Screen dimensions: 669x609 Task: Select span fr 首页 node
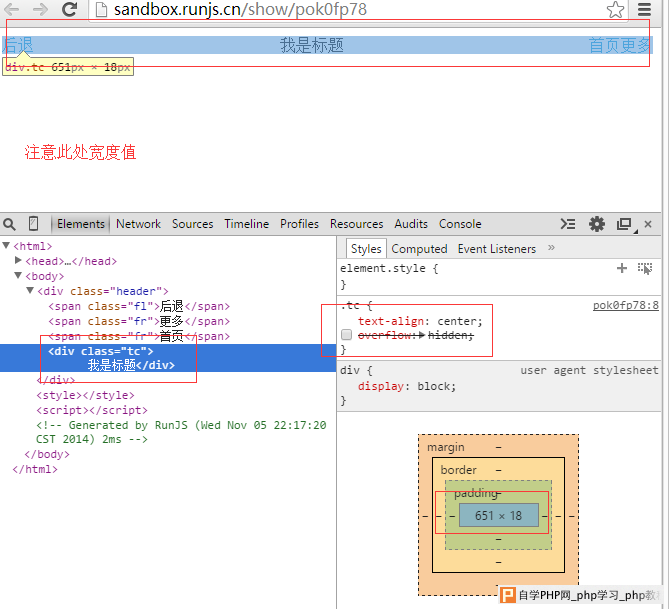click(139, 336)
